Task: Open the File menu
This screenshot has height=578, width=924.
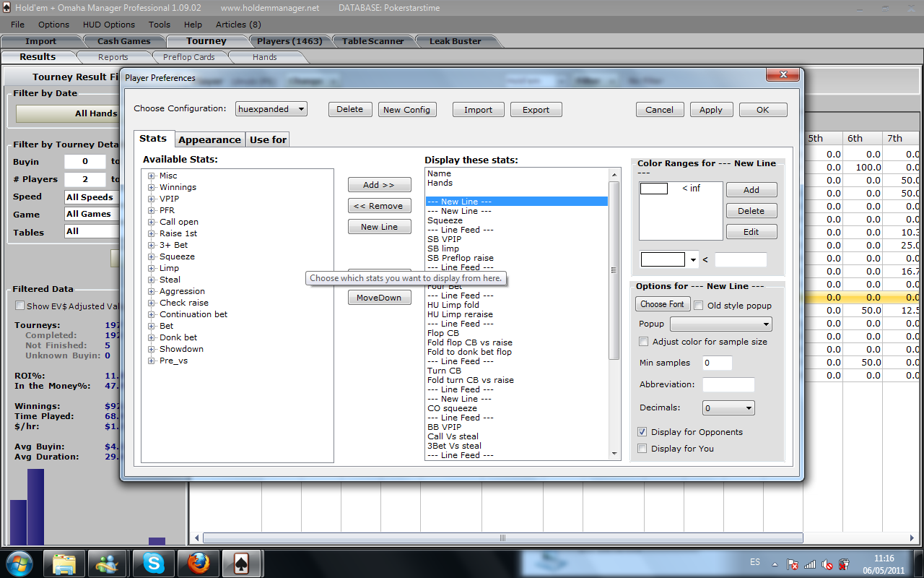Action: [x=18, y=25]
